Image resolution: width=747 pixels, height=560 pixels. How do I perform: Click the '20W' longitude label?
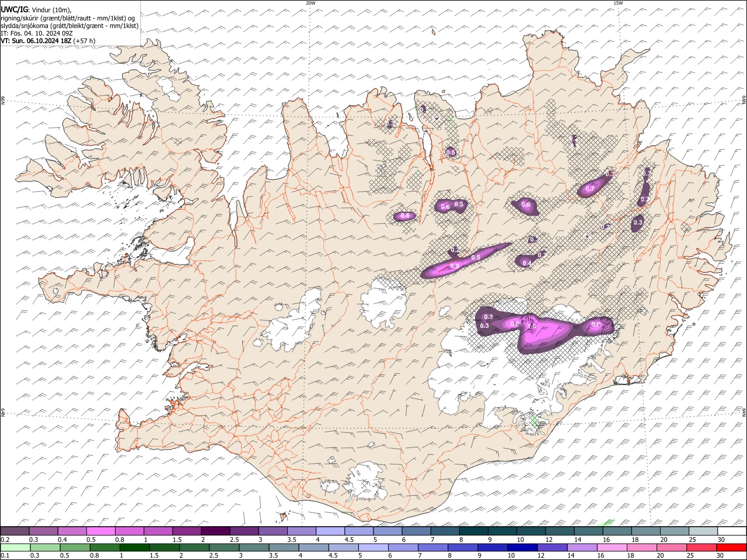click(310, 3)
